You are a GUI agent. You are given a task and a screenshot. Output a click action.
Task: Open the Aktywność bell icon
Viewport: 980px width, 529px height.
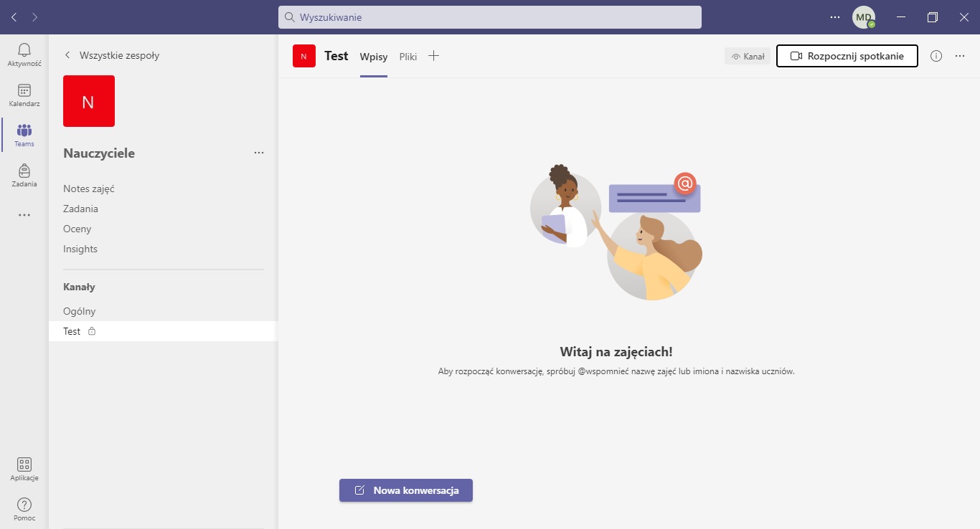tap(24, 50)
